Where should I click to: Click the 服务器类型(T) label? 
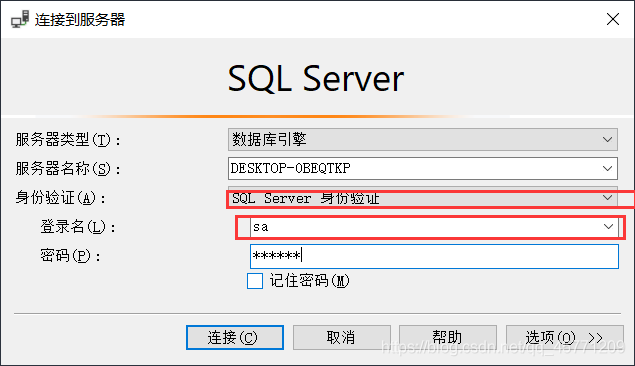(68, 140)
